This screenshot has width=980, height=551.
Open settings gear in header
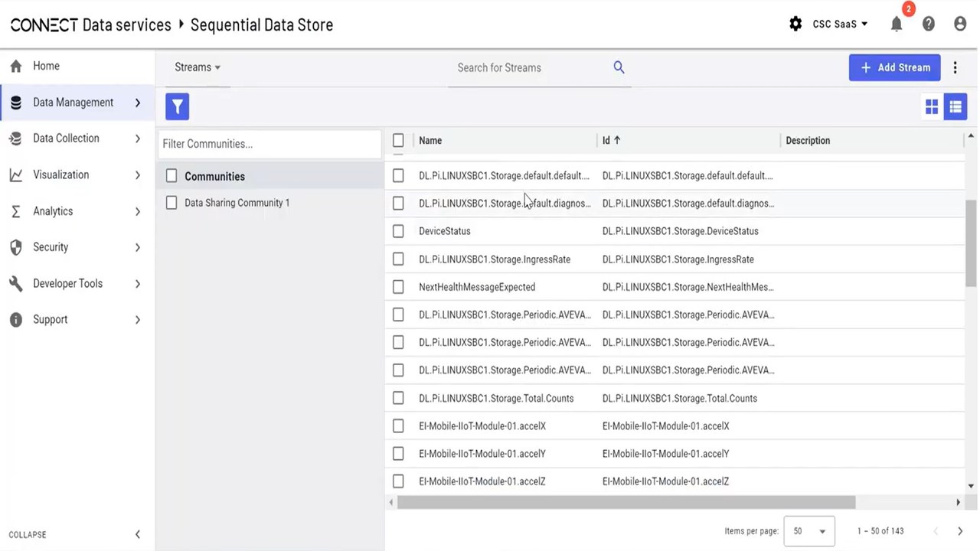click(x=795, y=24)
